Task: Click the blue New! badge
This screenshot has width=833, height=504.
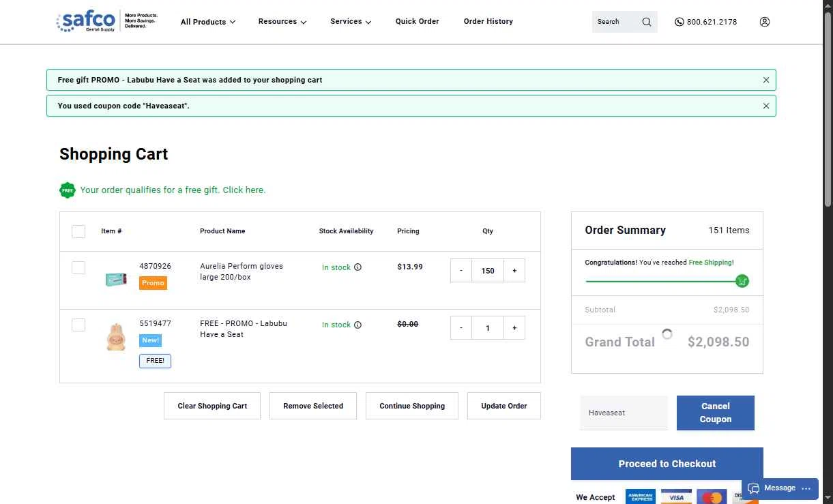Action: click(150, 340)
